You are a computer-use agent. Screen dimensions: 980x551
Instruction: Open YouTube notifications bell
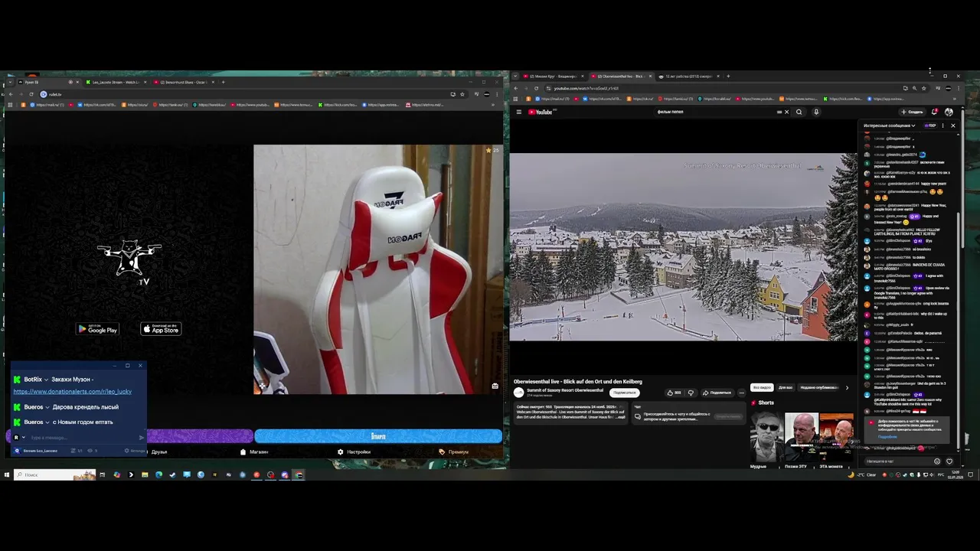[x=935, y=112]
